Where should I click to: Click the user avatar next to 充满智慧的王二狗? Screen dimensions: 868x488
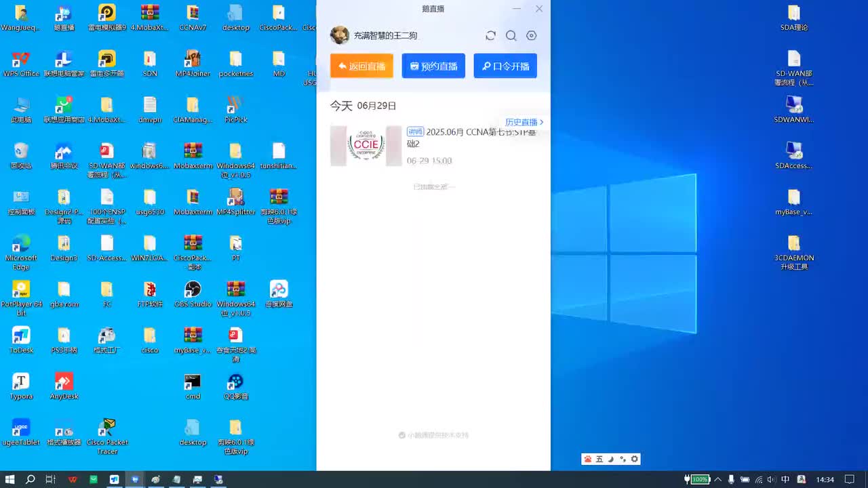coord(340,35)
